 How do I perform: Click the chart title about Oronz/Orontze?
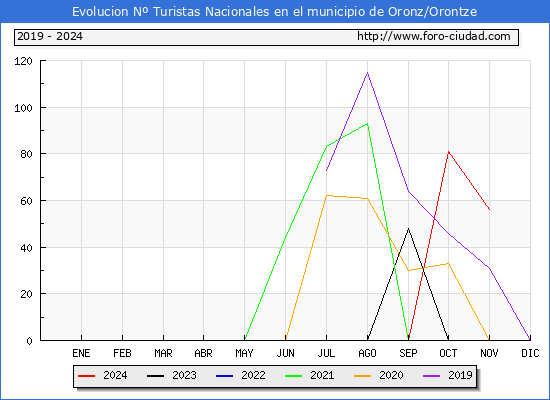[x=274, y=12]
